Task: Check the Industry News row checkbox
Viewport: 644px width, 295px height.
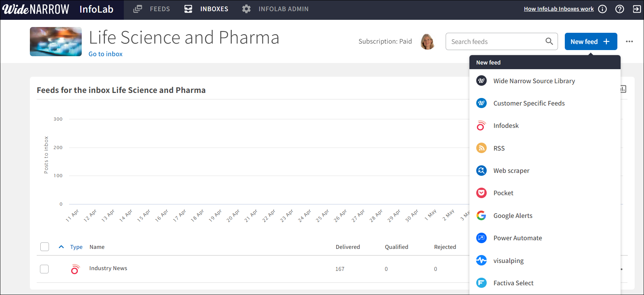Action: (x=44, y=269)
